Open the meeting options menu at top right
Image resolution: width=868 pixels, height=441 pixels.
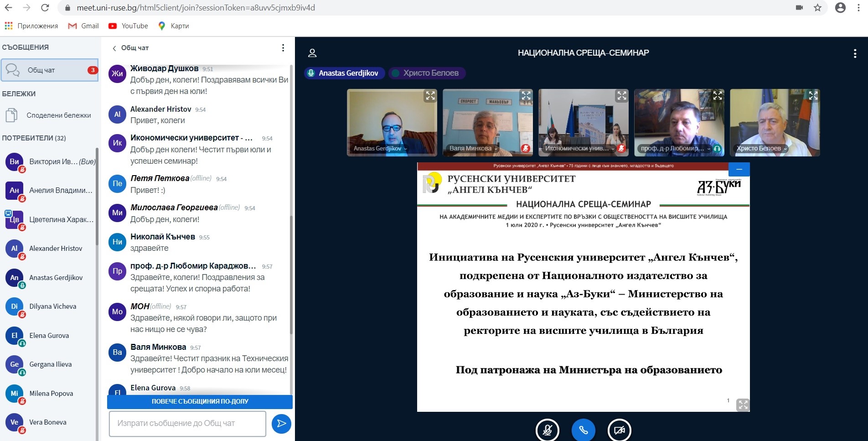854,53
